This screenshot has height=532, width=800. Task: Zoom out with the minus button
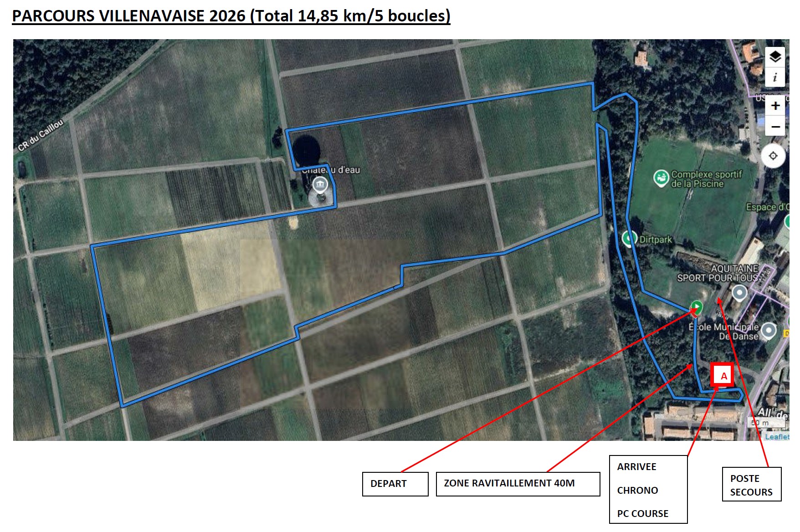775,127
